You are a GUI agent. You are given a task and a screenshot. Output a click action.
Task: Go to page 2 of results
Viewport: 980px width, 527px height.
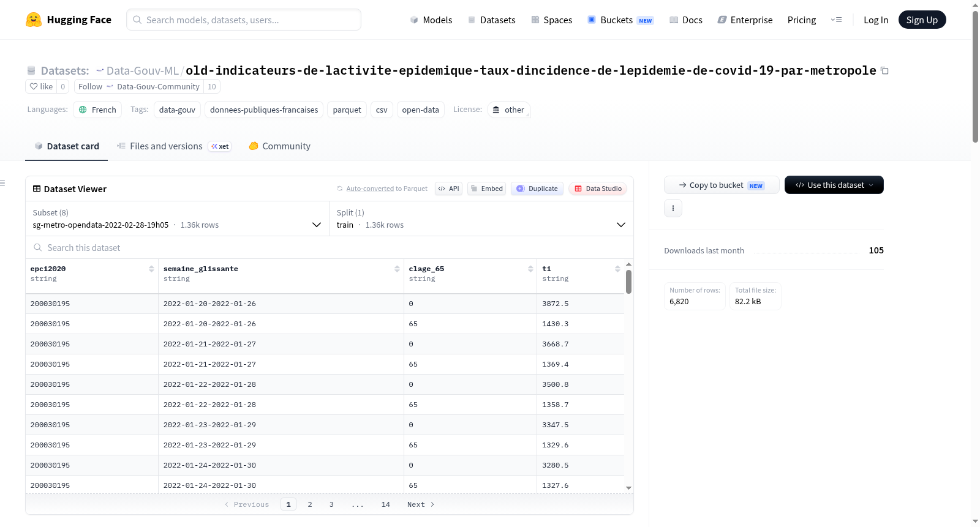click(310, 504)
